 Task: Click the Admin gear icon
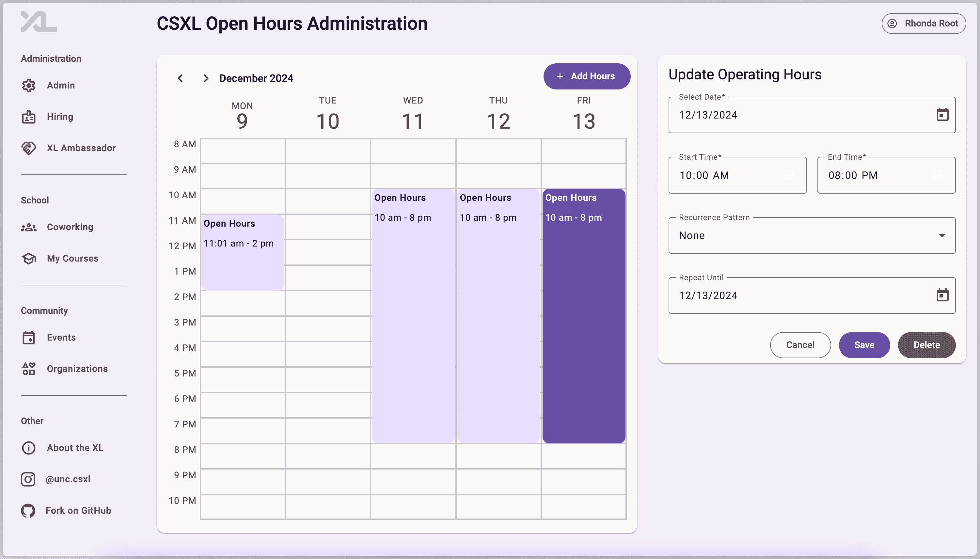[x=28, y=85]
